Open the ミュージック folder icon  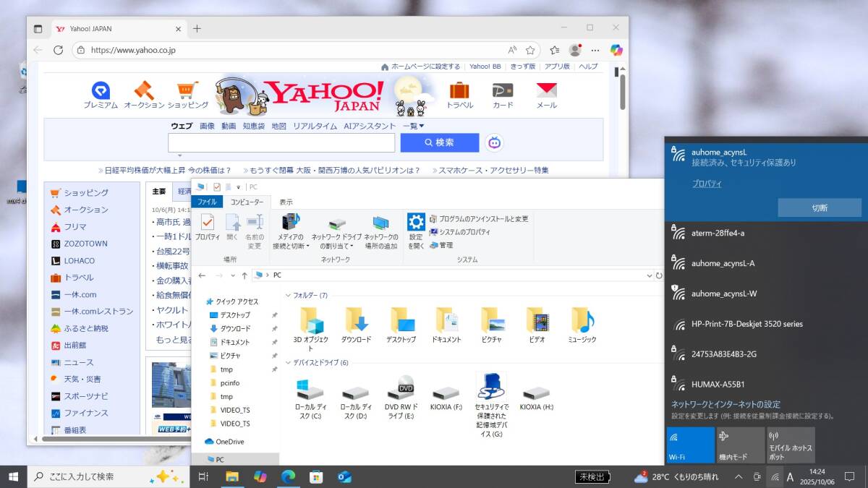click(x=582, y=320)
